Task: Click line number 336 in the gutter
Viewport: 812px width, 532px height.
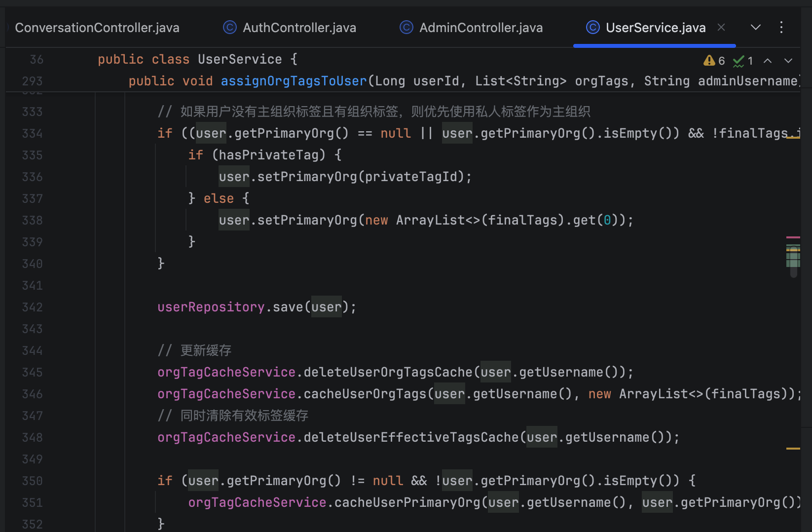Action: (33, 177)
